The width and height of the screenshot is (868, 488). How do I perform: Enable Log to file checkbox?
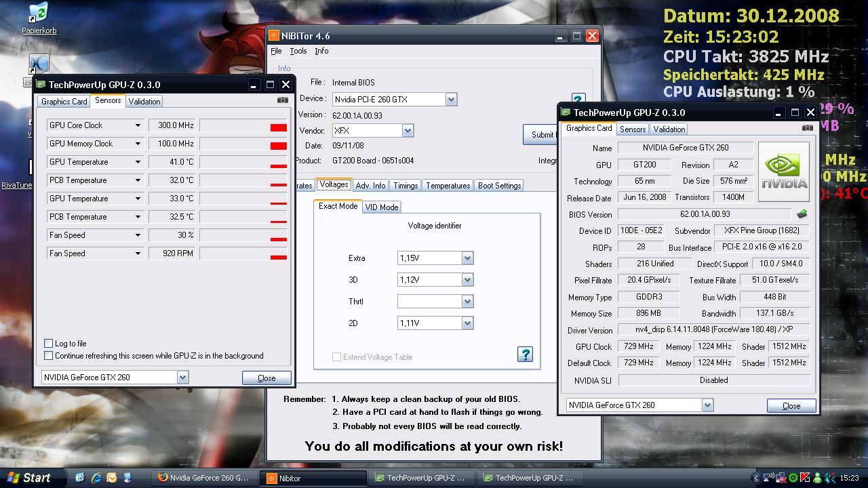pos(48,344)
